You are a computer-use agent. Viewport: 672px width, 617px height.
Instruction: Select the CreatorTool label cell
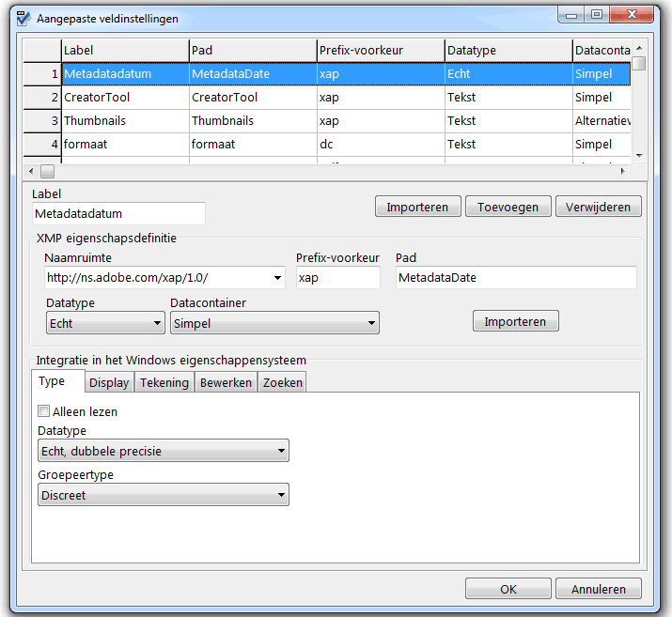coord(125,97)
